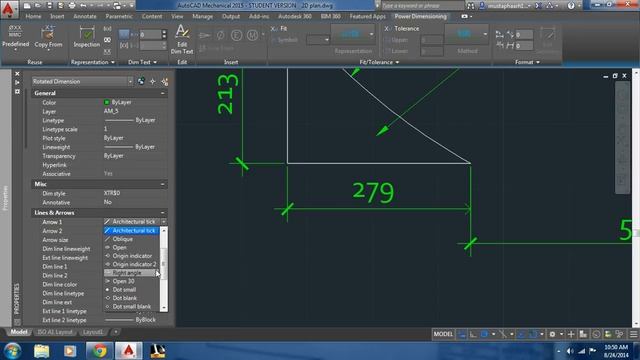This screenshot has width=640, height=360.
Task: Click the circled M symbol insert icon
Action: click(252, 36)
